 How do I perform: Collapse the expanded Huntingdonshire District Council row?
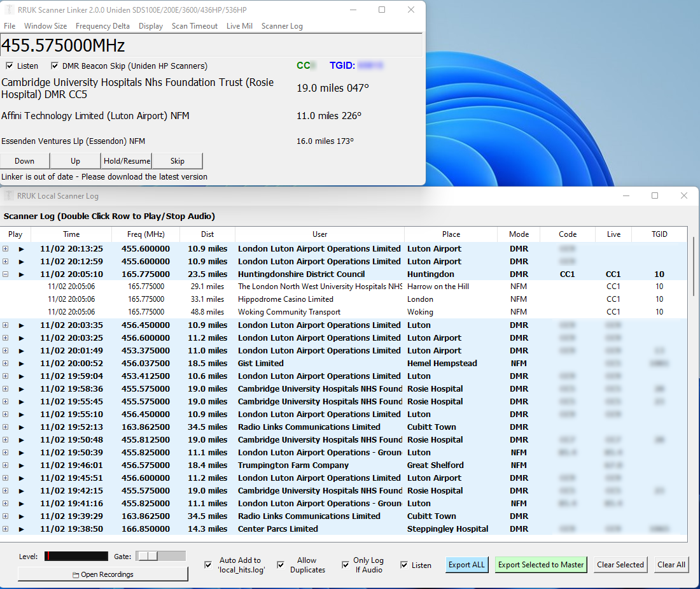click(6, 274)
